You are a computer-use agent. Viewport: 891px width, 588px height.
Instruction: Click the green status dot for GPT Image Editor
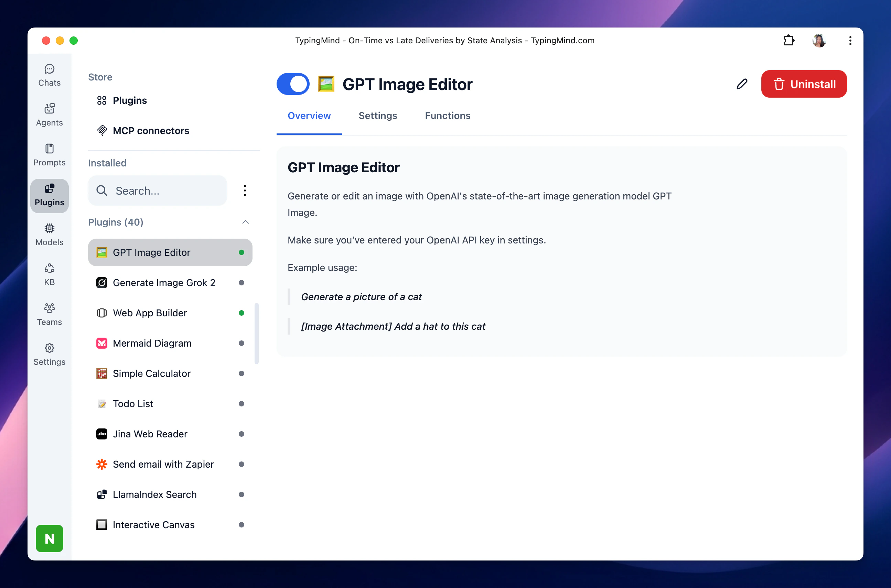click(241, 252)
